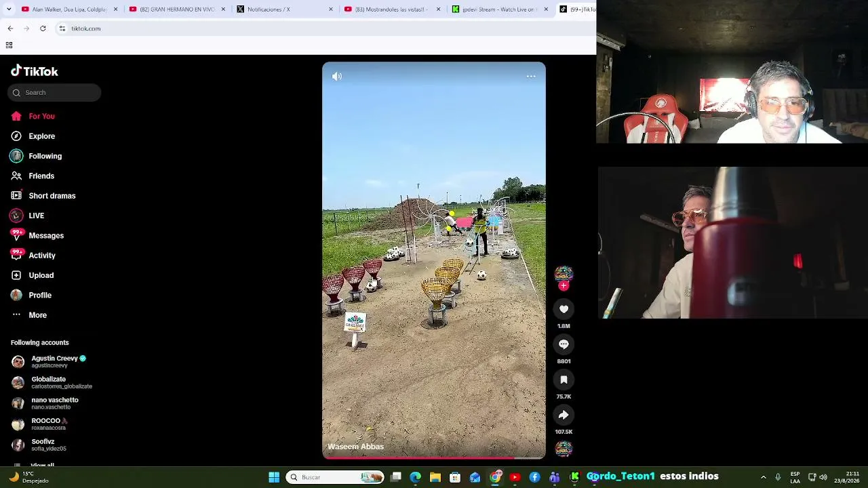The height and width of the screenshot is (488, 868).
Task: Close the Notificaciones / X tab
Action: (x=331, y=9)
